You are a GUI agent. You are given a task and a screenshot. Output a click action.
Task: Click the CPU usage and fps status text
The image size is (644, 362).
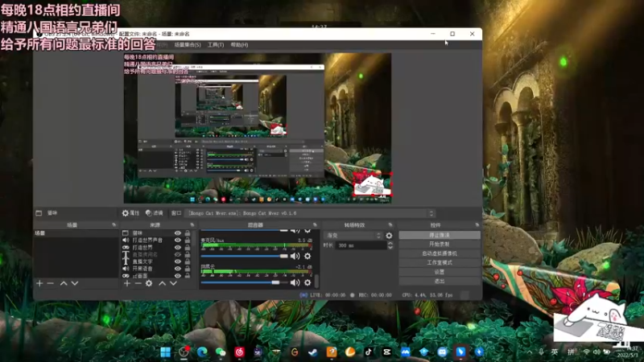tap(427, 295)
